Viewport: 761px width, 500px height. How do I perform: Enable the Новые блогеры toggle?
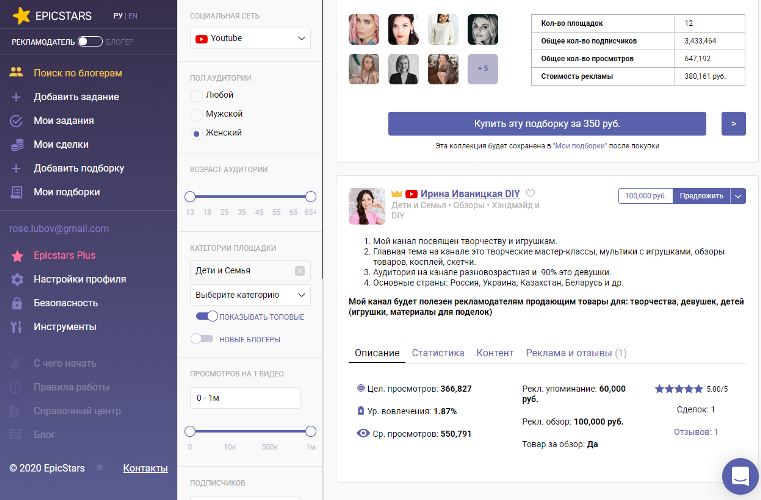tap(207, 339)
